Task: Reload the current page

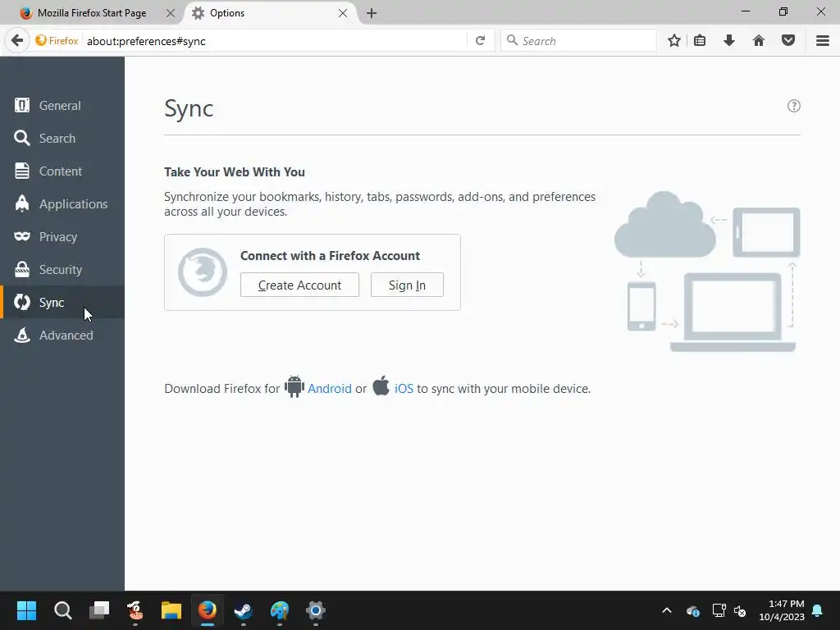Action: 481,41
